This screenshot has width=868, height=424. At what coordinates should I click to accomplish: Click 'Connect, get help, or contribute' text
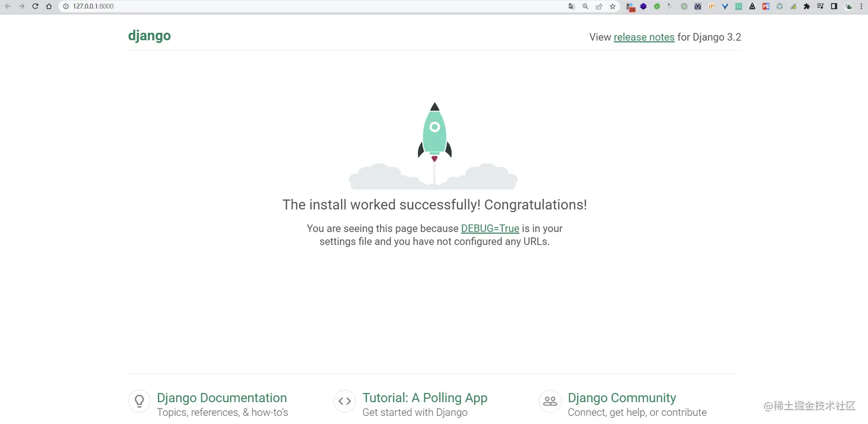[637, 413]
